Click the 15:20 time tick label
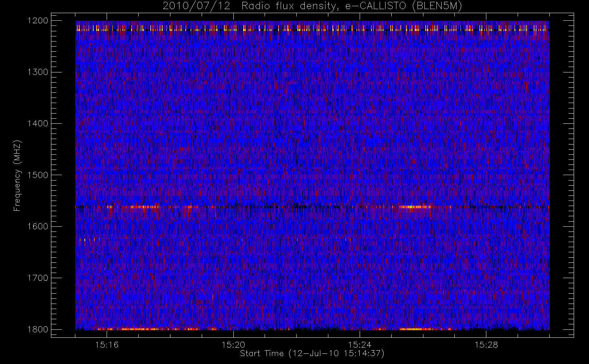The height and width of the screenshot is (364, 589). tap(233, 344)
